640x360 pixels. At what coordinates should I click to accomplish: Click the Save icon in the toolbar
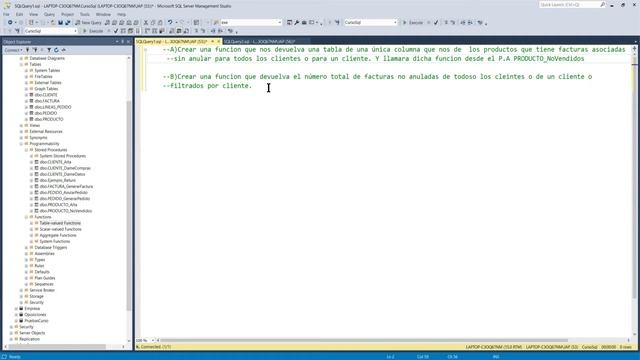click(x=60, y=22)
